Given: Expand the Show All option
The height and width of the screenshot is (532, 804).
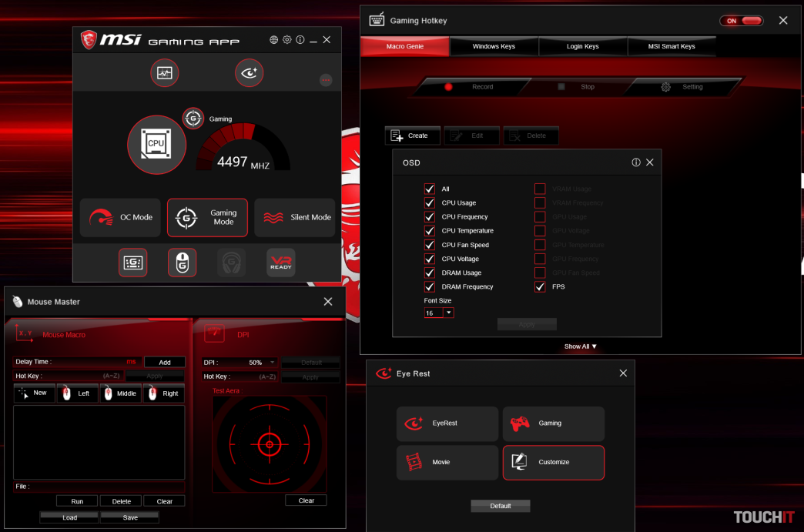Looking at the screenshot, I should [580, 346].
